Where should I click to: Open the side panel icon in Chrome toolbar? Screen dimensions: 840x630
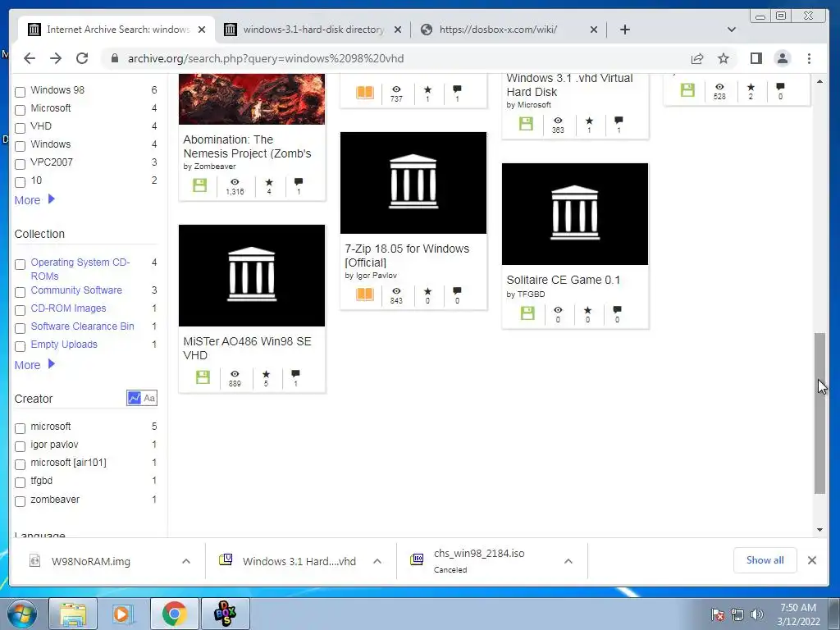[756, 58]
